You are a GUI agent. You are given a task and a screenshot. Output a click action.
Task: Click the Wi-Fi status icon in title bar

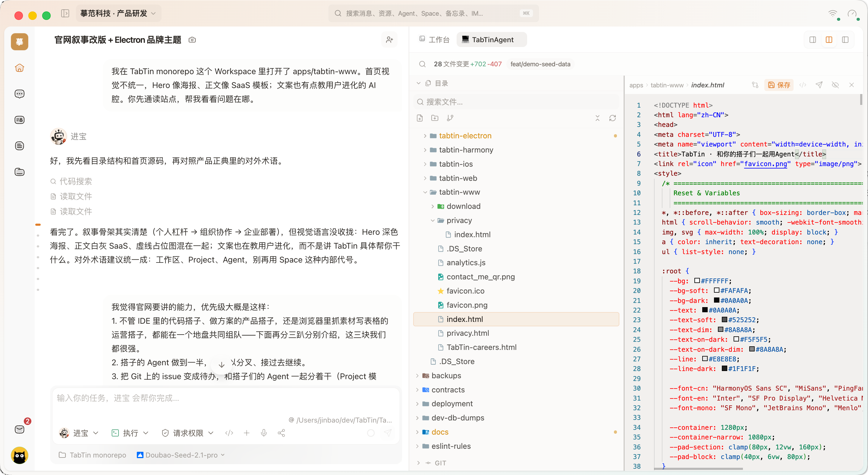(833, 14)
